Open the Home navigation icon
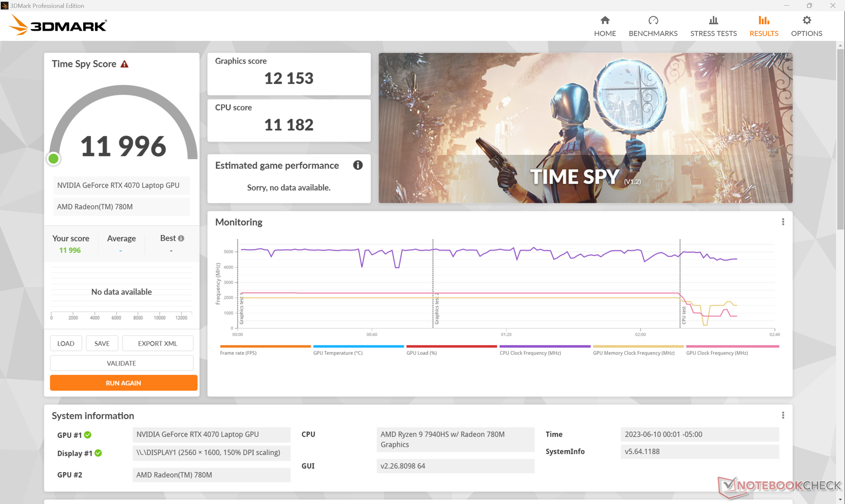Screen dimensions: 845x504 click(605, 21)
